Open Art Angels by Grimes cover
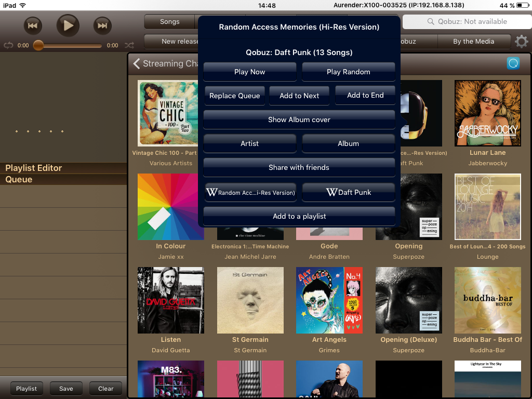532x399 pixels. (329, 300)
